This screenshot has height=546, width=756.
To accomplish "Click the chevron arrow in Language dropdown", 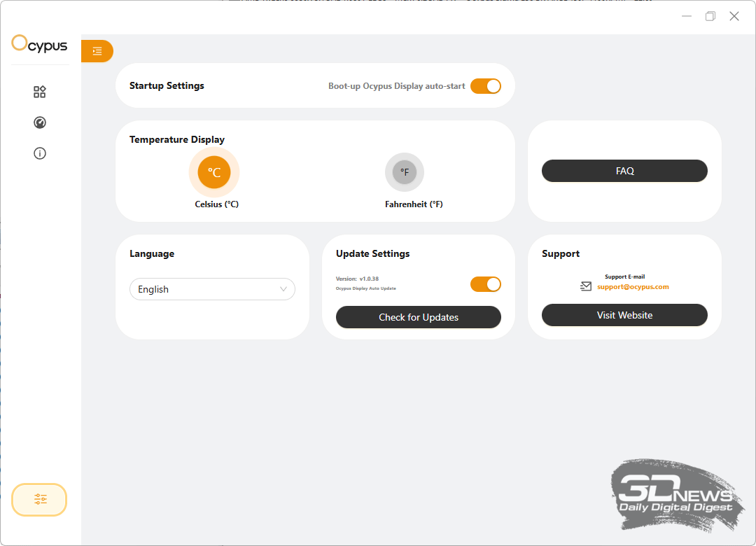I will [x=283, y=289].
